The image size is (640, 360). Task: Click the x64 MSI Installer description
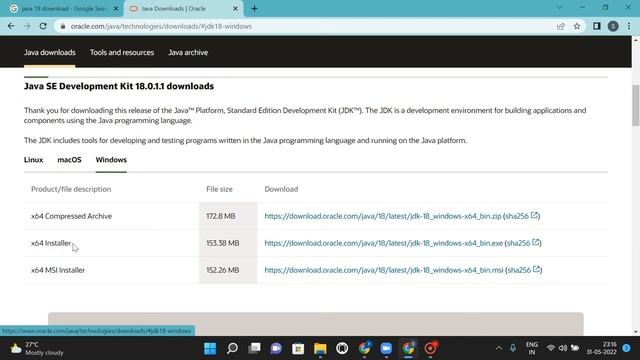click(58, 270)
